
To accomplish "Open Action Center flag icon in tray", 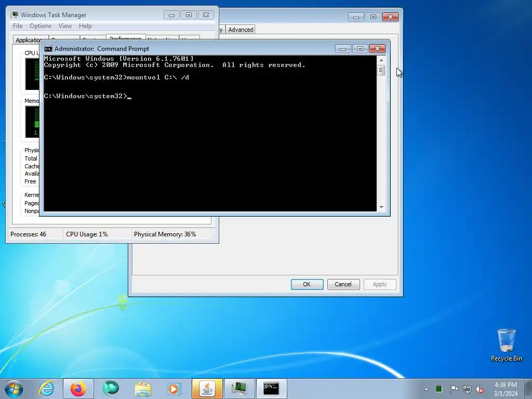I will (x=454, y=389).
